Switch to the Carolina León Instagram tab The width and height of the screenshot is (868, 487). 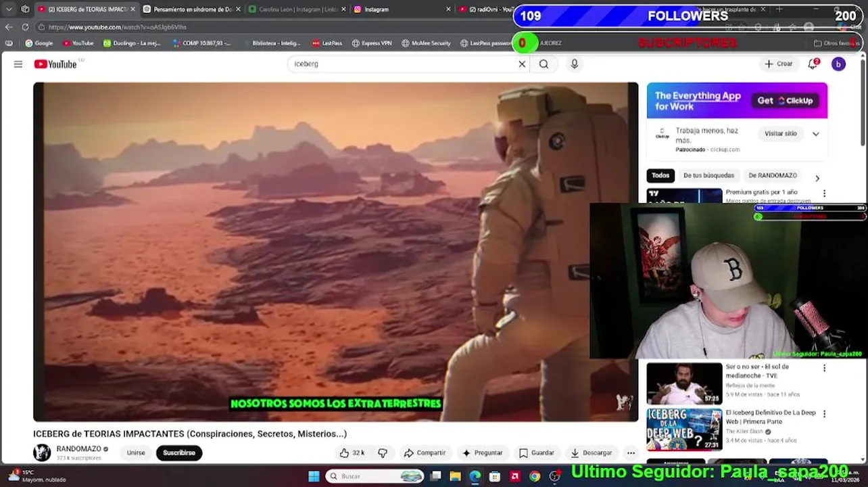(297, 9)
